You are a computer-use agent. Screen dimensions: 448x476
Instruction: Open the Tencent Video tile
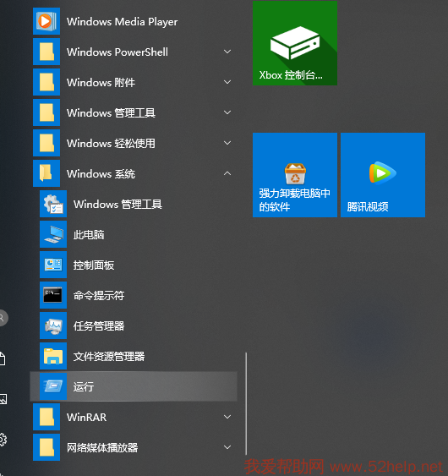(383, 175)
